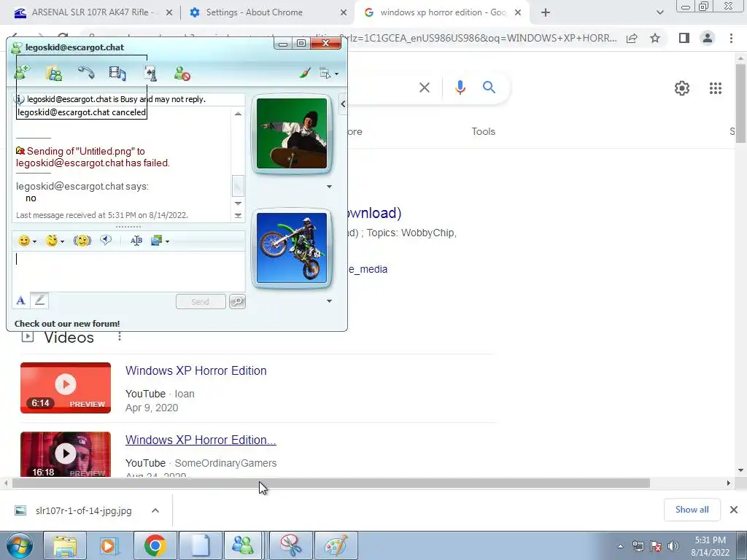
Task: Click your own motocross display picture
Action: coord(292,248)
